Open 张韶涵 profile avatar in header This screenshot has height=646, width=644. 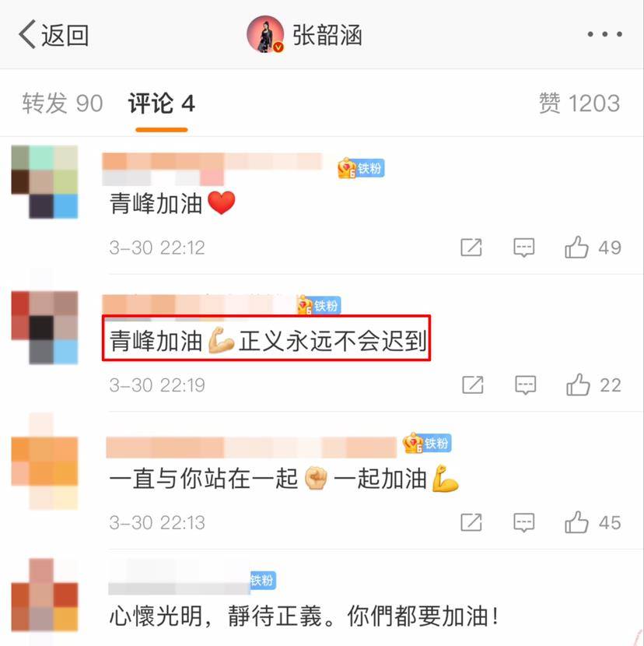[x=265, y=34]
